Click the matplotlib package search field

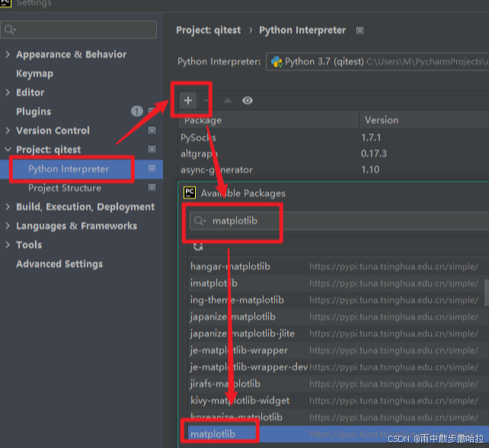339,221
